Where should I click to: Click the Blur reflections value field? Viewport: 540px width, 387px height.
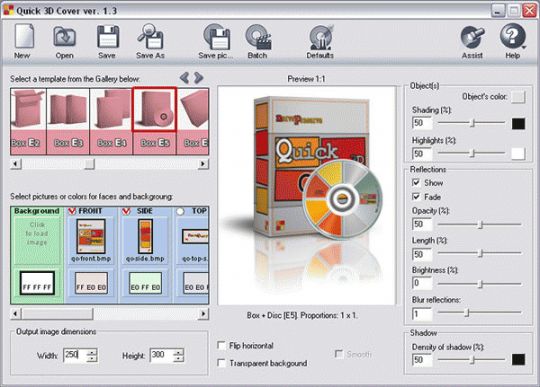[422, 314]
